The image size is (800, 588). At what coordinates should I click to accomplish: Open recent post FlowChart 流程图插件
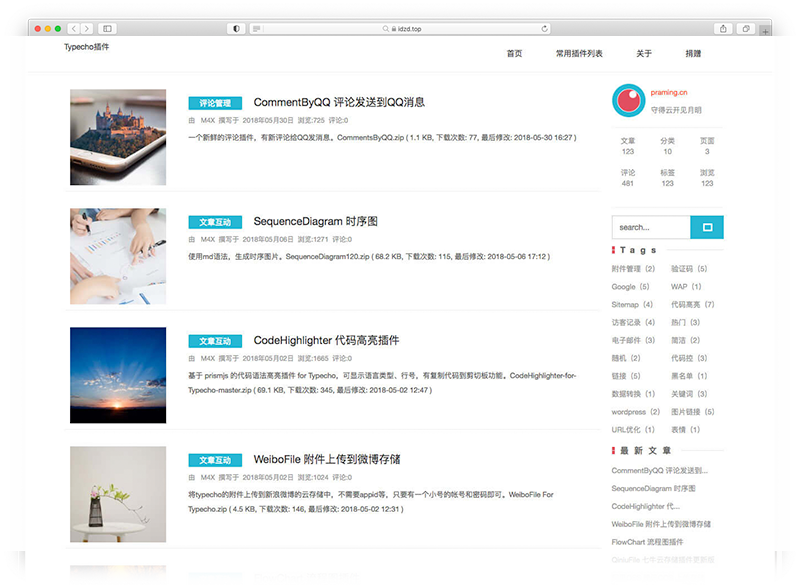647,542
